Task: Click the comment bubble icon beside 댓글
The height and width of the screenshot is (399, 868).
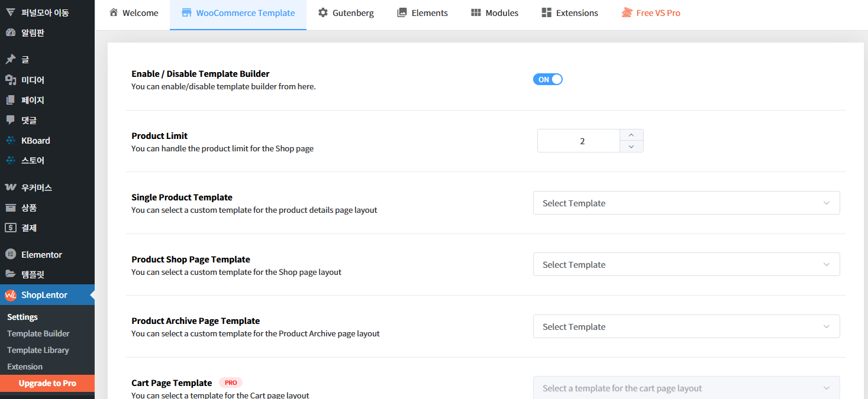Action: point(10,120)
